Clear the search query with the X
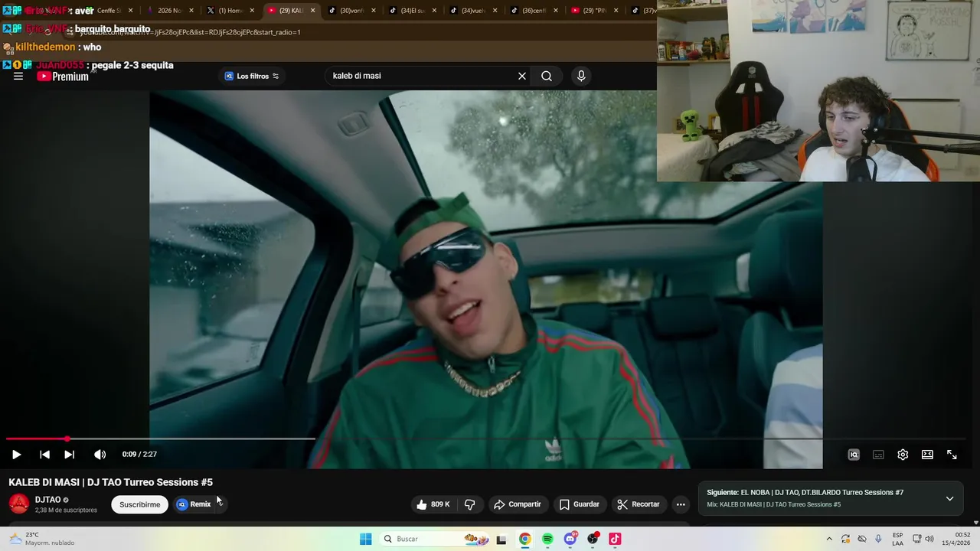Screen dimensions: 980x551 522,76
